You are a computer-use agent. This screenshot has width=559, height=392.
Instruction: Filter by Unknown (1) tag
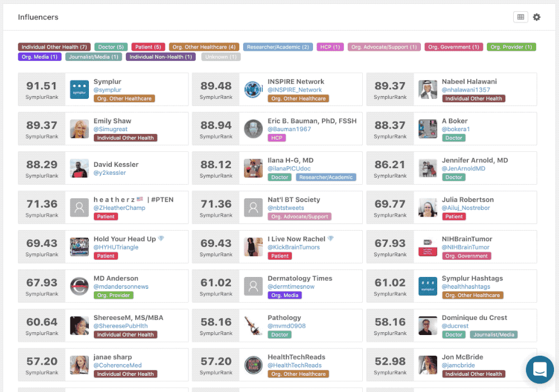(221, 57)
